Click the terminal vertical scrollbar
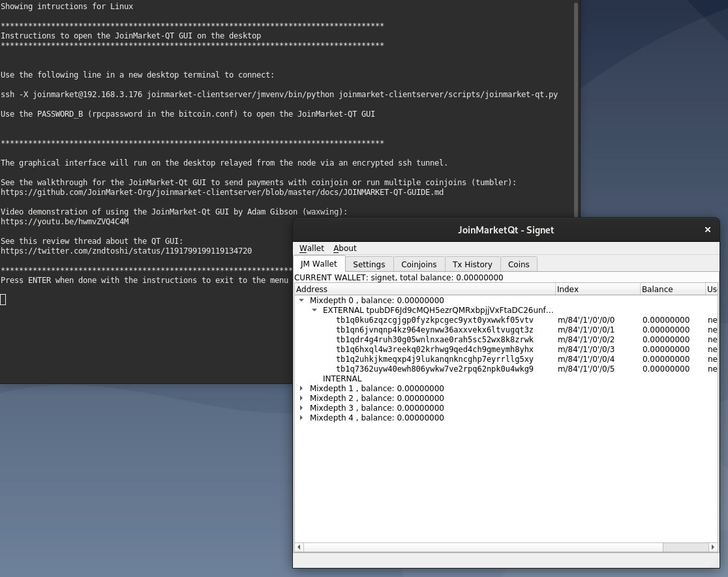Image resolution: width=728 pixels, height=577 pixels. [x=576, y=109]
